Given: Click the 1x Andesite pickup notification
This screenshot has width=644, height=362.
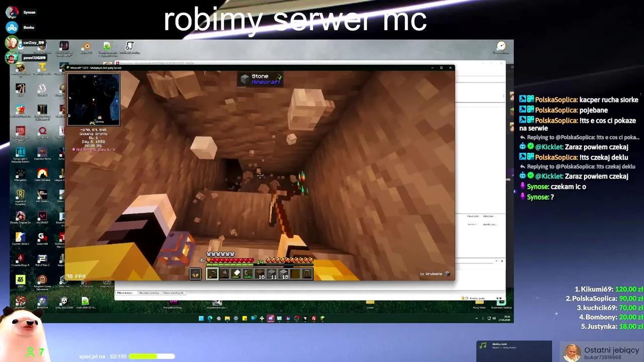Looking at the screenshot, I should coord(435,274).
